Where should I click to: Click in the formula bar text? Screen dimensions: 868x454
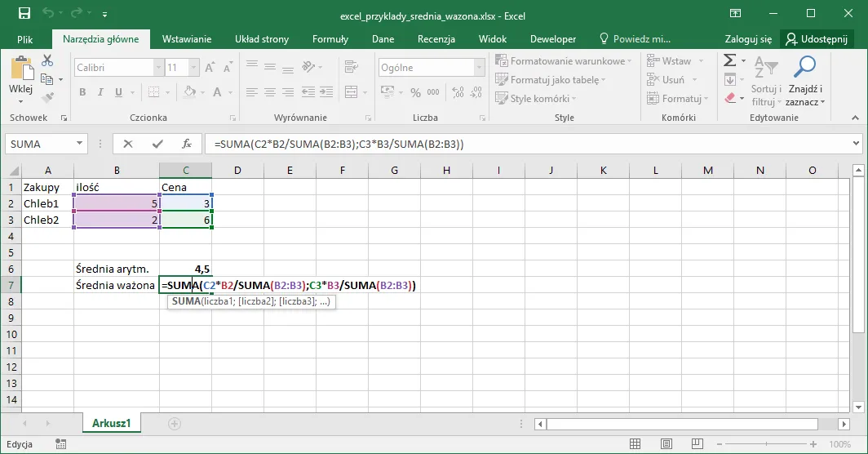[339, 145]
